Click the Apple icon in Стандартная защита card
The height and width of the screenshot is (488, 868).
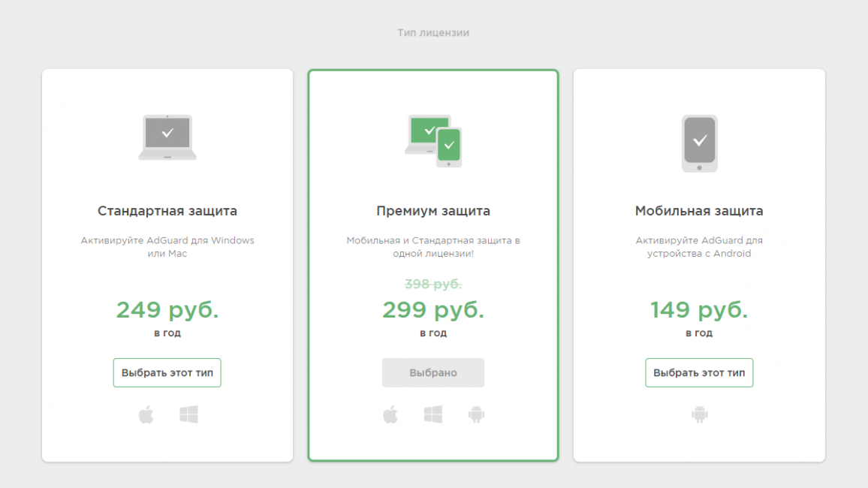146,414
